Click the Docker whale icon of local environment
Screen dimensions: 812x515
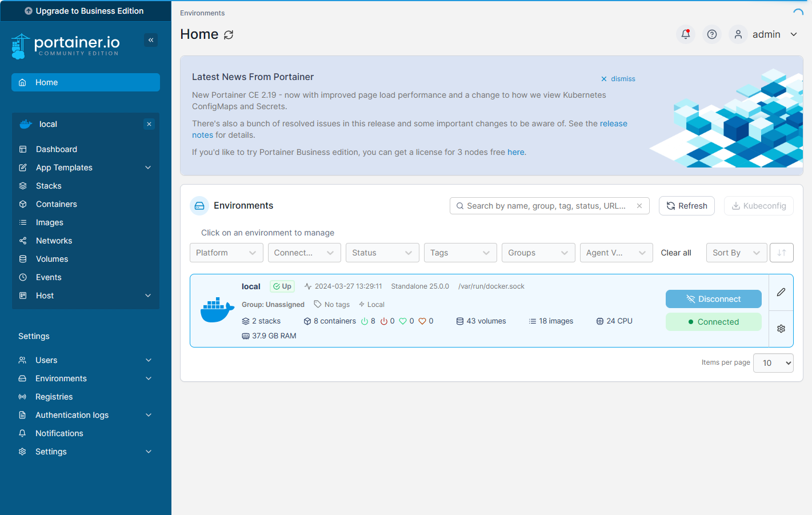[217, 310]
